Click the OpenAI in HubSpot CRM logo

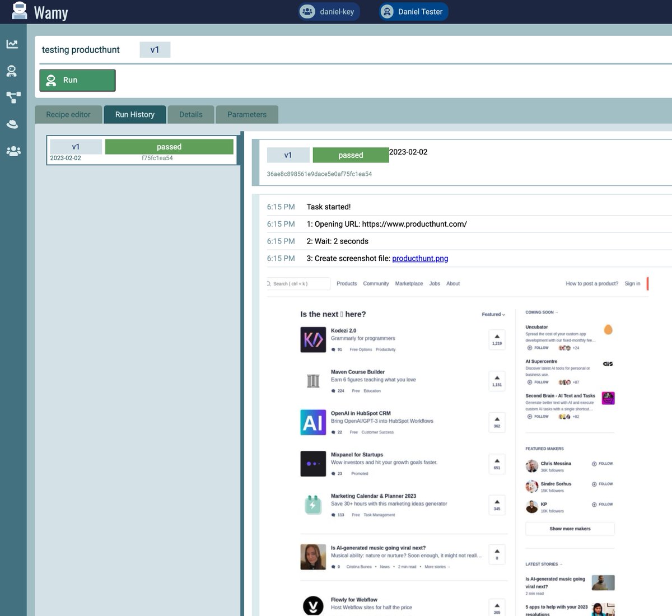coord(313,422)
